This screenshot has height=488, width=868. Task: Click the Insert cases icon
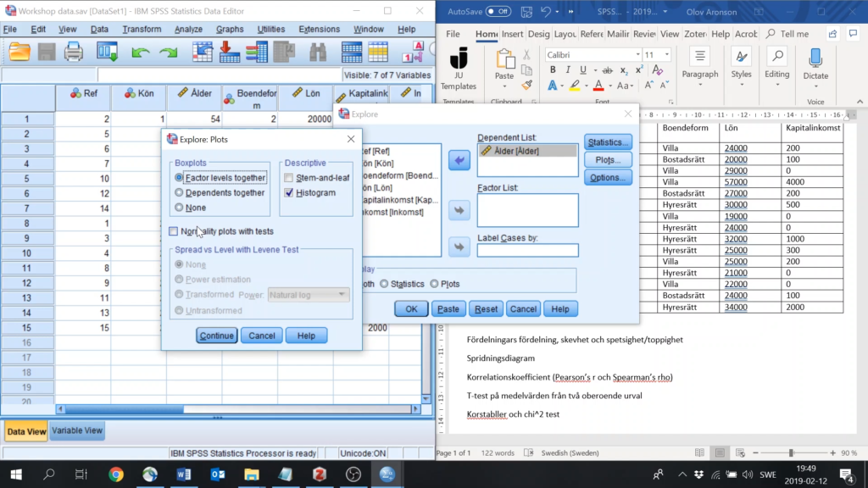[x=352, y=52]
